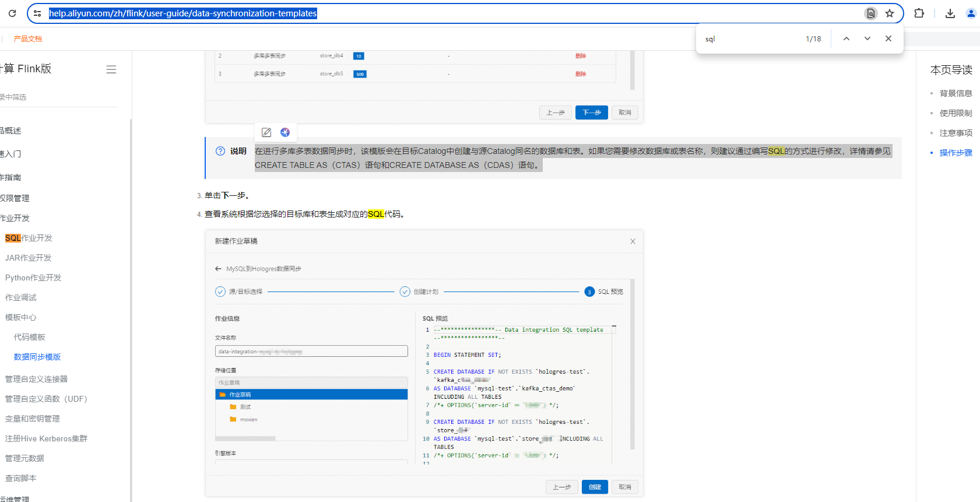This screenshot has width=980, height=502.
Task: Click 取消 button in lower dialog
Action: [625, 487]
